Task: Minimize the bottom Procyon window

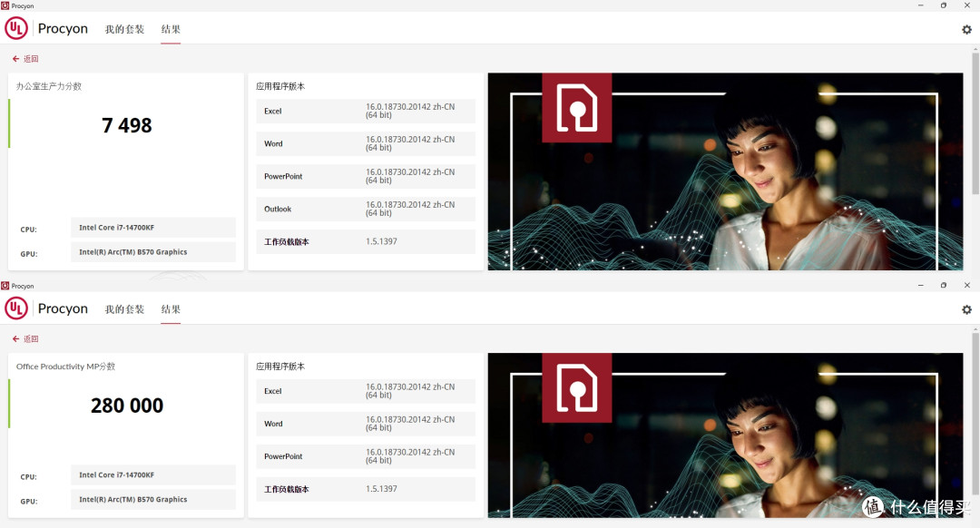Action: tap(920, 285)
